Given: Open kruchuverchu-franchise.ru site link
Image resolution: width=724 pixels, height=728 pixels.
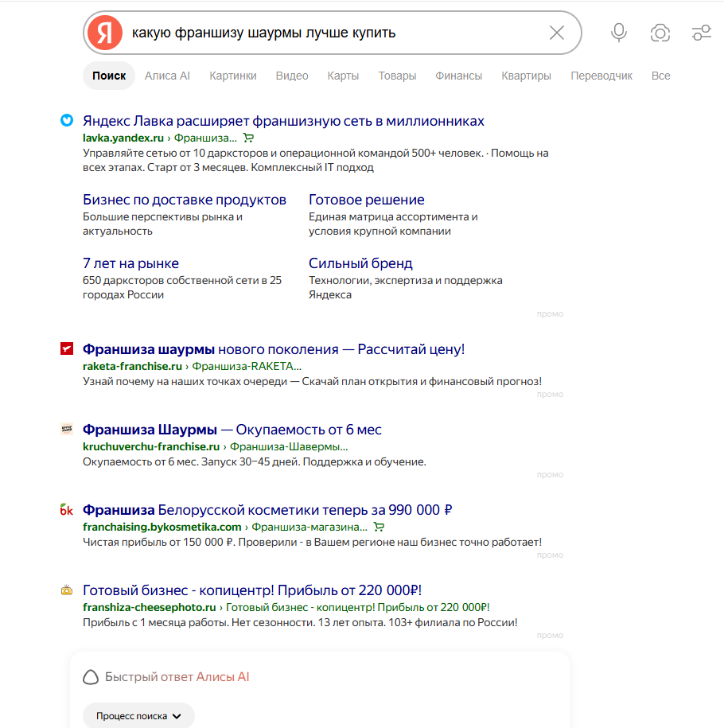Looking at the screenshot, I should click(x=151, y=446).
